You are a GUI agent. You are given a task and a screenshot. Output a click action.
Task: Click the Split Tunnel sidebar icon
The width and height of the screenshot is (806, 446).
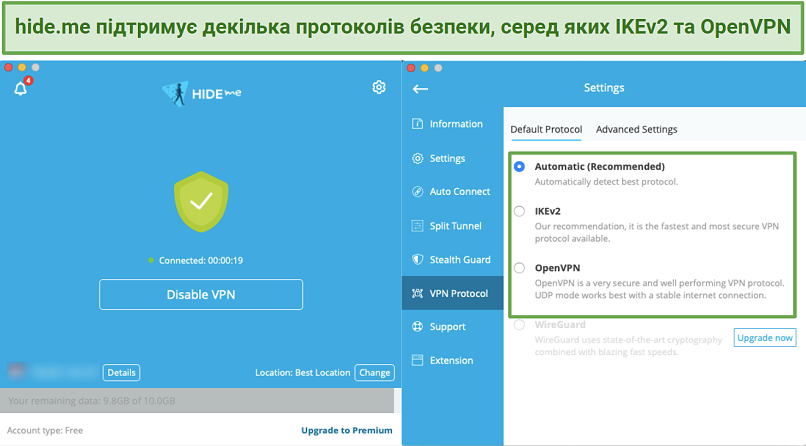click(417, 226)
